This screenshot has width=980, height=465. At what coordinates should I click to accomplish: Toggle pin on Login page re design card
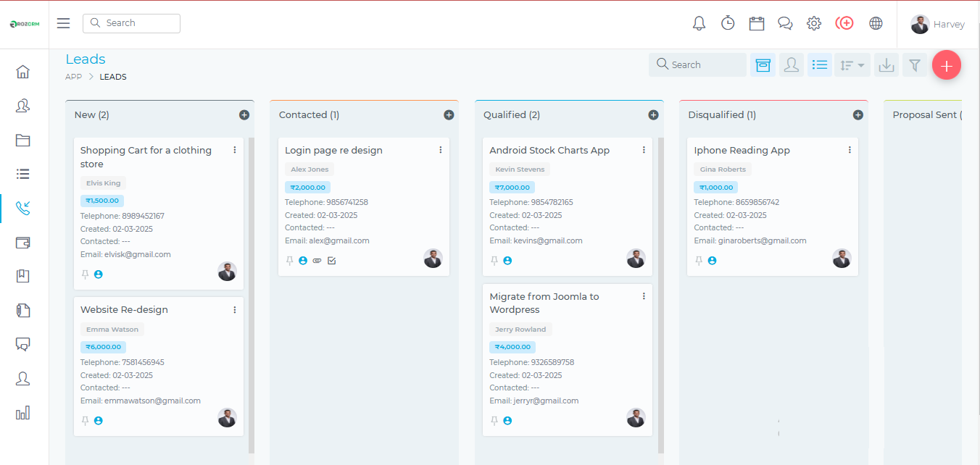(290, 261)
